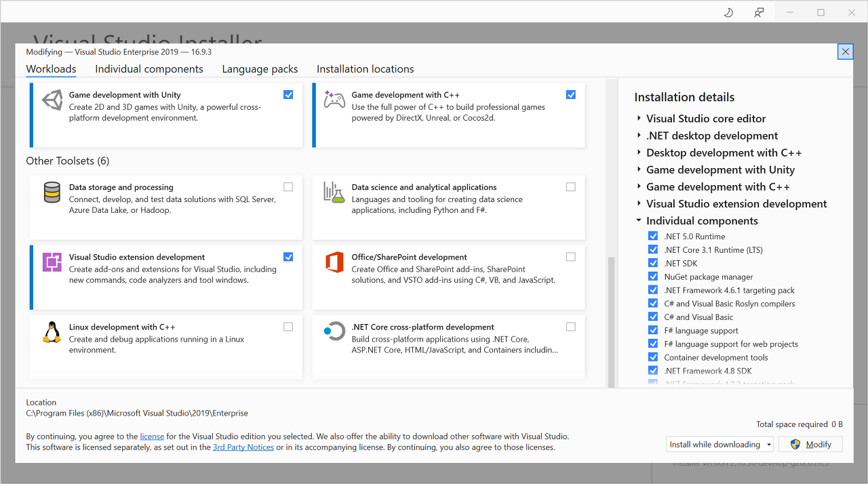Open the 3rd Party Notices link

[x=243, y=447]
